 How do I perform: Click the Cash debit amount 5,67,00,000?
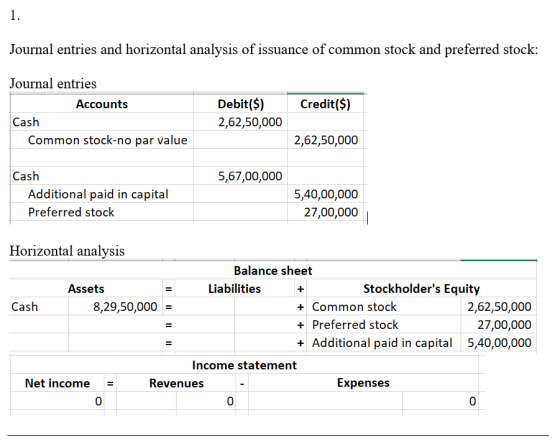pos(250,176)
